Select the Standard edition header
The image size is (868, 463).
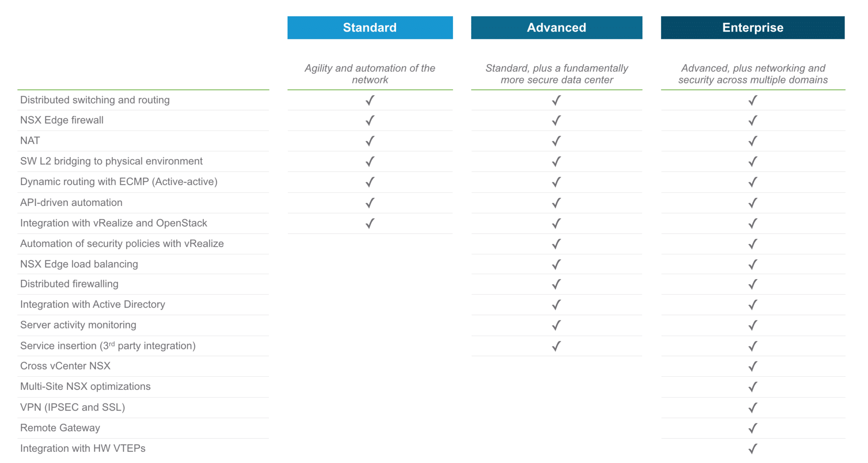tap(370, 28)
